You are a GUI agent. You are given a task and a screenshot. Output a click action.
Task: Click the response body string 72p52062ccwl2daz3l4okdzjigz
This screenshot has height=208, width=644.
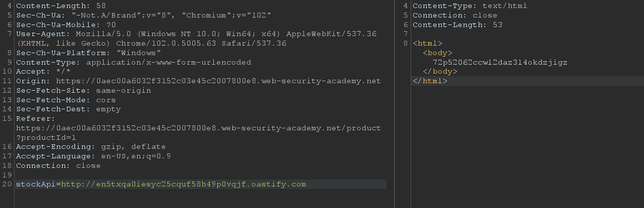[500, 62]
